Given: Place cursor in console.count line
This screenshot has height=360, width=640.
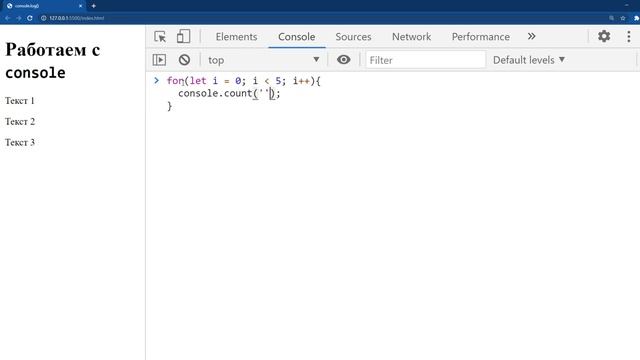Looking at the screenshot, I should click(x=229, y=93).
